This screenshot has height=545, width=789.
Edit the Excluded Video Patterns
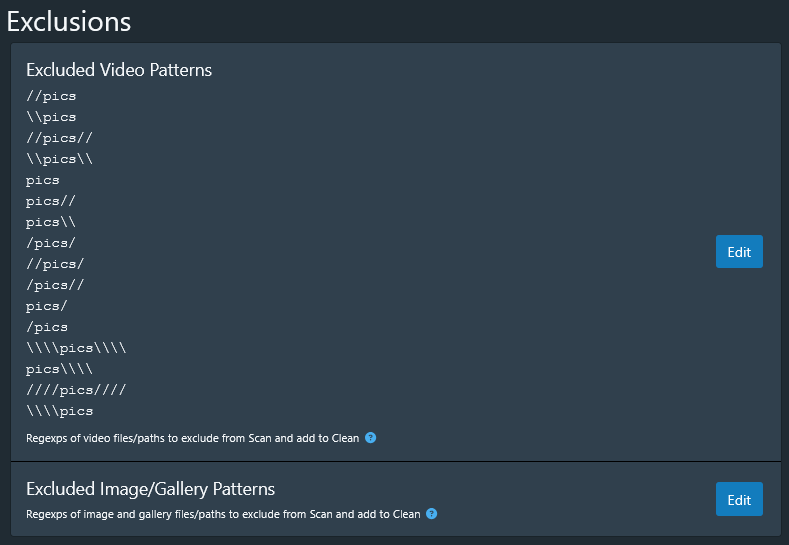[x=739, y=252]
